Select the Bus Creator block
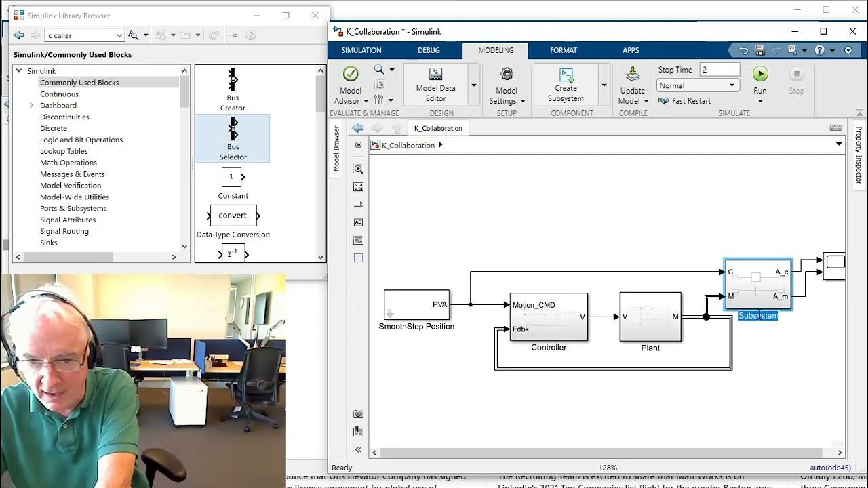 (233, 89)
